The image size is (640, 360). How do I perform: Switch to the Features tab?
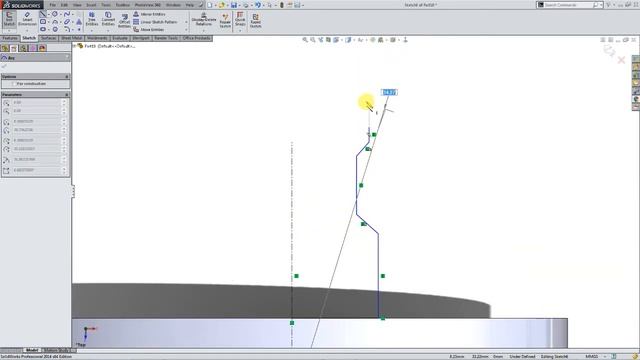click(x=10, y=38)
